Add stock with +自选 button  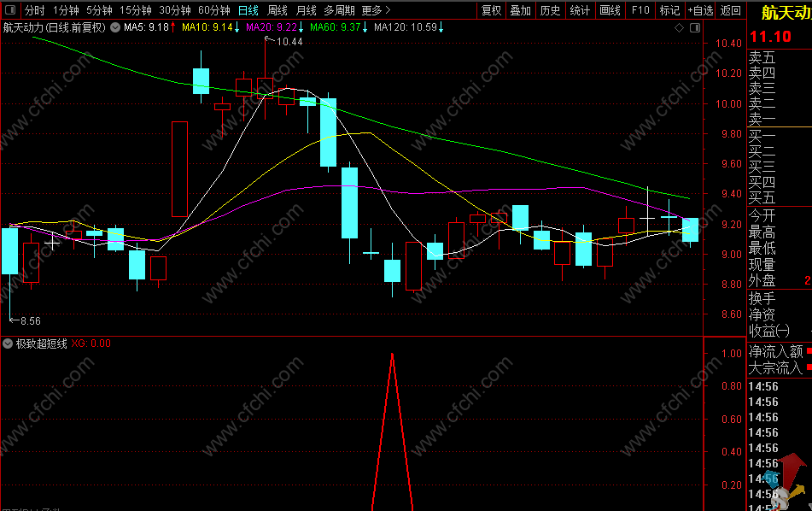point(700,10)
